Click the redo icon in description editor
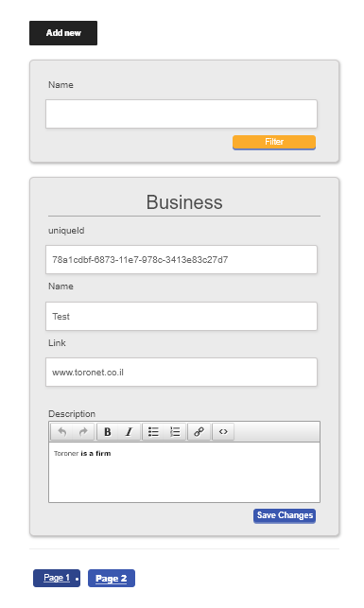This screenshot has height=608, width=364. (83, 431)
